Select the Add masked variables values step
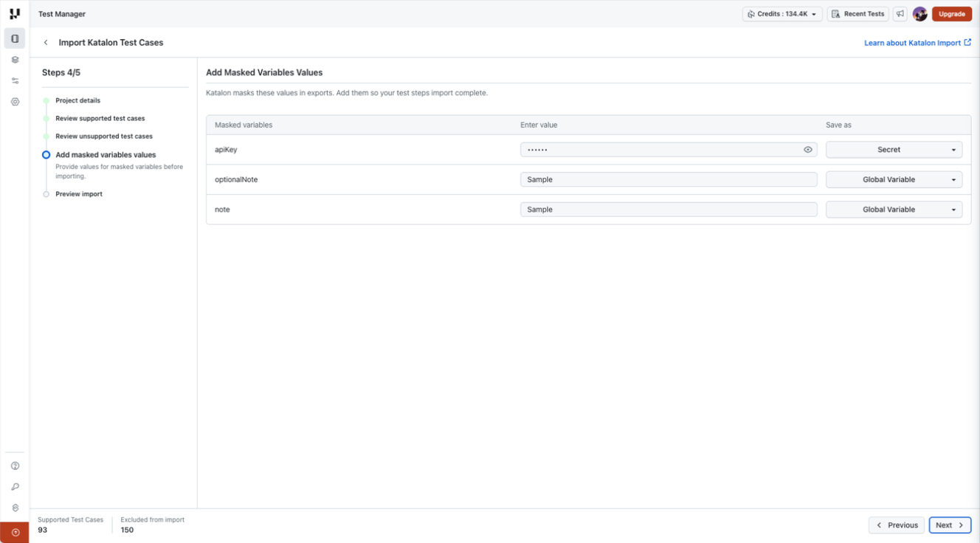 point(106,155)
